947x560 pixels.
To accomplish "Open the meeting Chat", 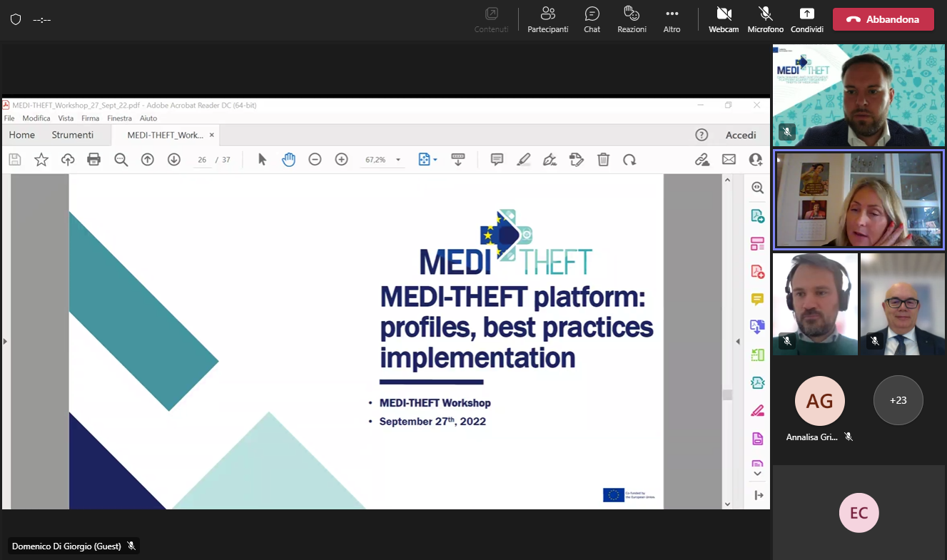I will 592,20.
